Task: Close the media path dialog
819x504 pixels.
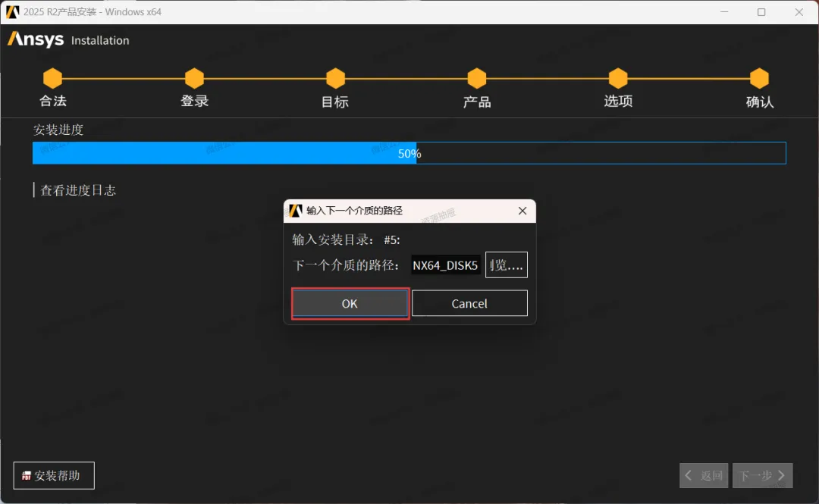Action: 522,211
